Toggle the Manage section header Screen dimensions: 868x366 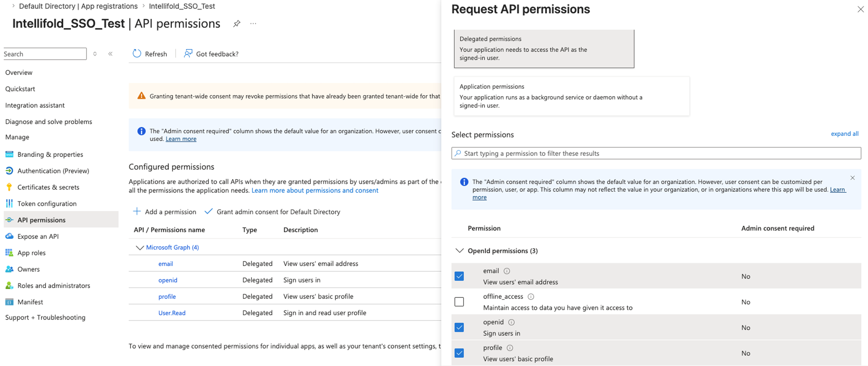[x=17, y=137]
